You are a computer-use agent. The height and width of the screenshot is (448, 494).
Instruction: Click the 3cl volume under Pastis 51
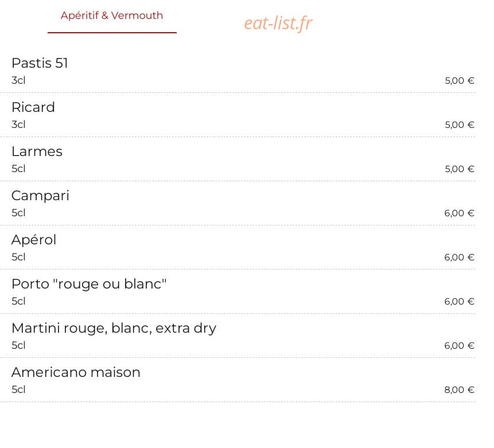18,80
